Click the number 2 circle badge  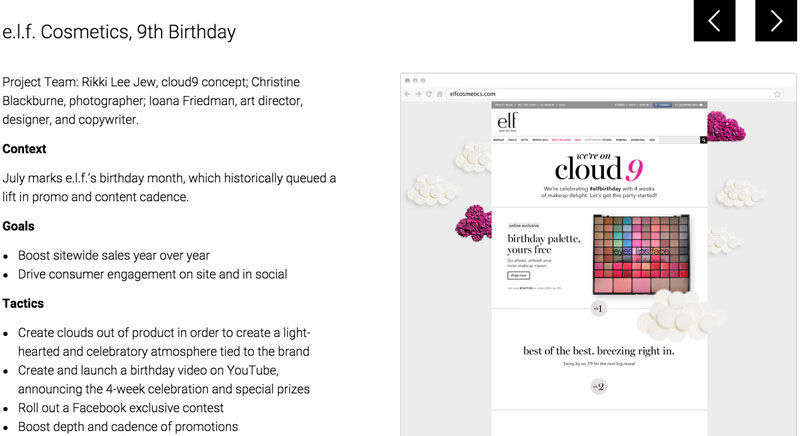[598, 386]
